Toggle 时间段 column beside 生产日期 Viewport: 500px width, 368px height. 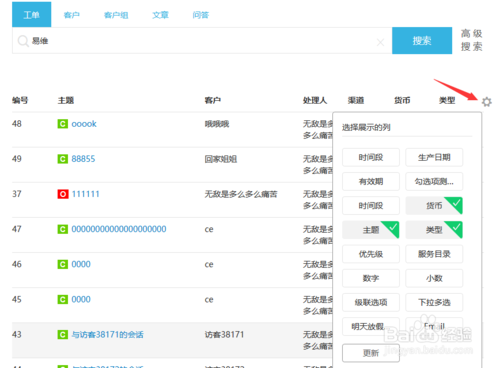click(371, 157)
